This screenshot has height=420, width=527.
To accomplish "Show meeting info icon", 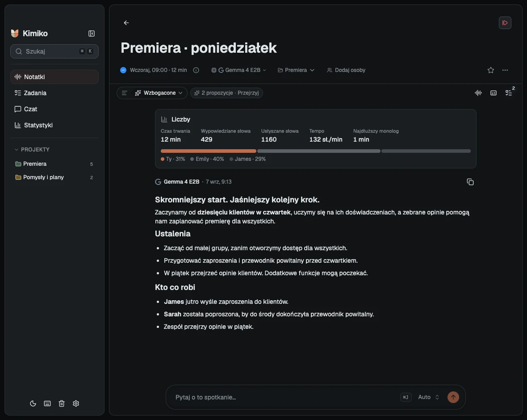I will tap(196, 70).
